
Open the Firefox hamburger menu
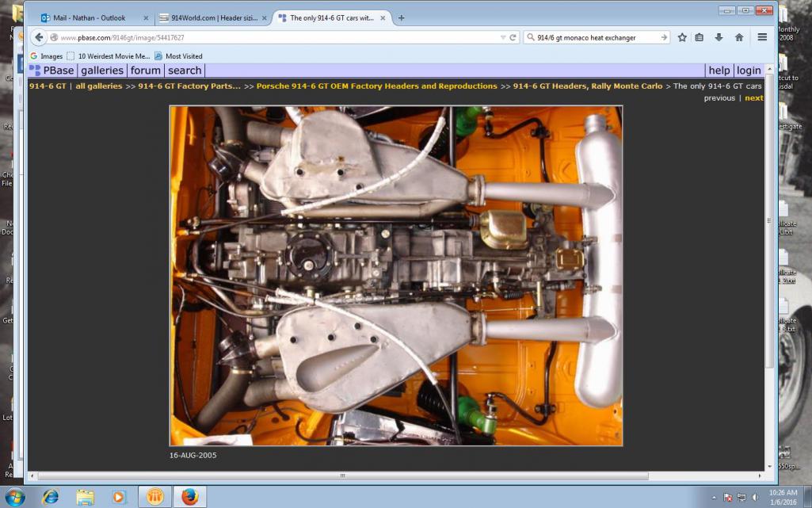click(x=762, y=37)
